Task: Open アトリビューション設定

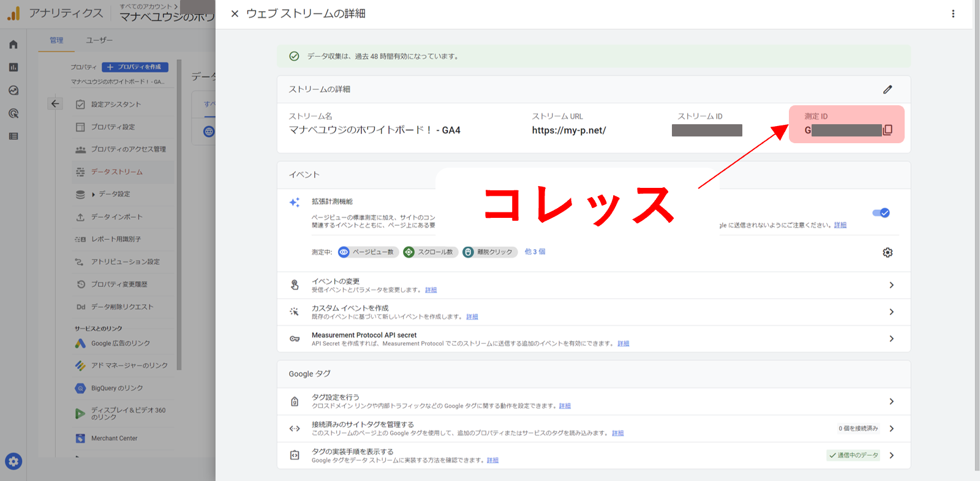Action: tap(124, 262)
